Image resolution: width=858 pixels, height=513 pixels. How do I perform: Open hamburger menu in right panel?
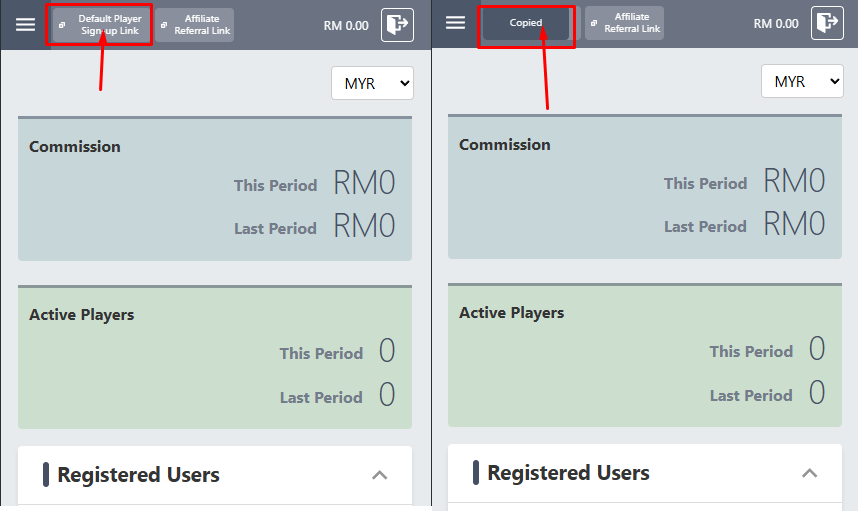point(455,22)
